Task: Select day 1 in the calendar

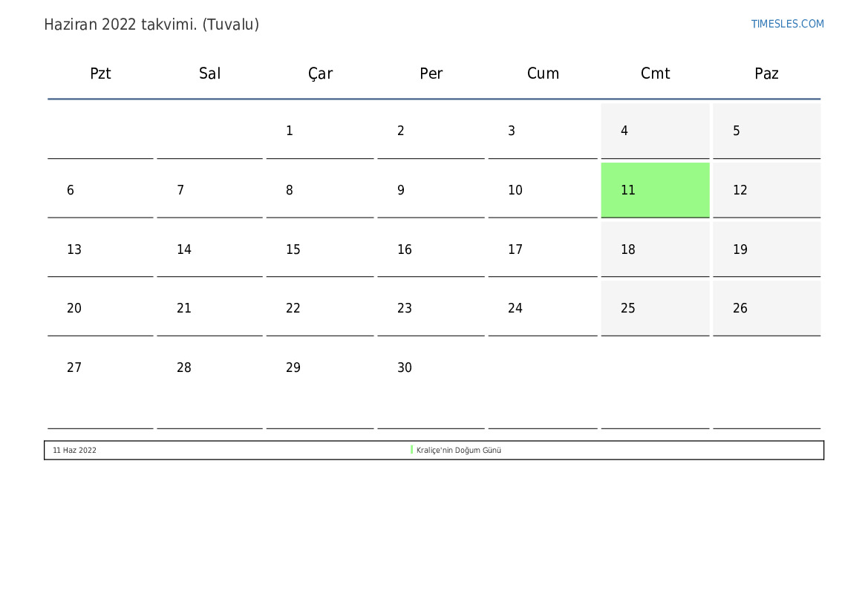Action: pyautogui.click(x=290, y=131)
